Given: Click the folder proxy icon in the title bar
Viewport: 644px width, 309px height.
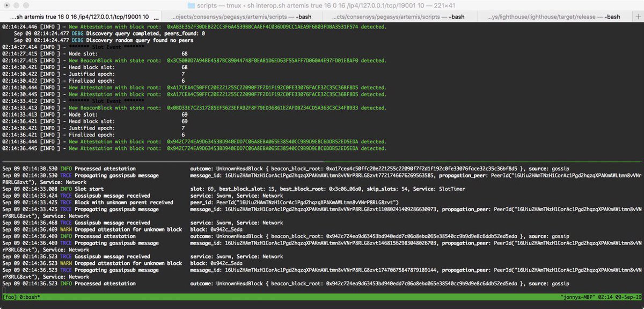Looking at the screenshot, I should 192,5.
